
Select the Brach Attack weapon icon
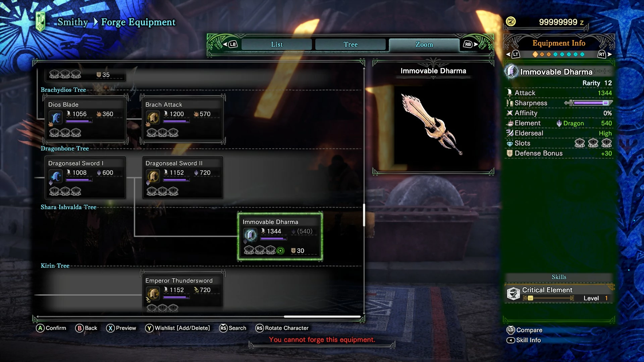153,118
